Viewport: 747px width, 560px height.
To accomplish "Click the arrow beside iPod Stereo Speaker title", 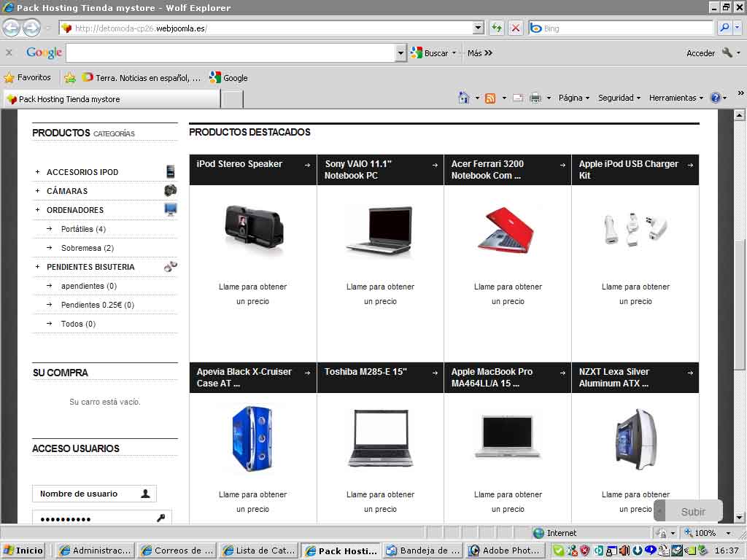I will pyautogui.click(x=307, y=166).
